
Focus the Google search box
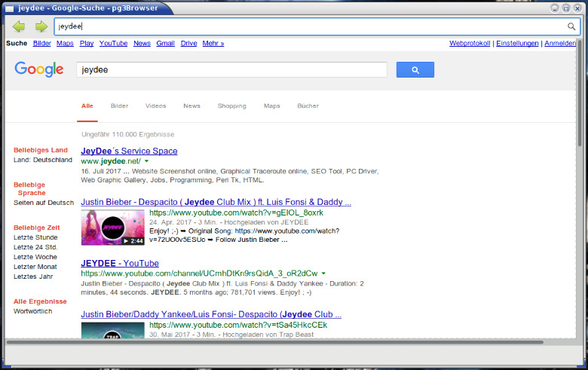(x=231, y=70)
